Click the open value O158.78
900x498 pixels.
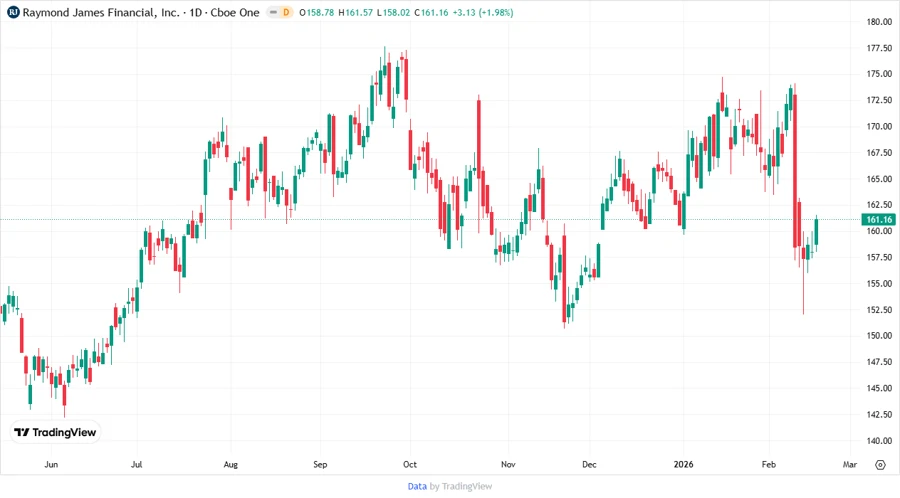pos(316,12)
